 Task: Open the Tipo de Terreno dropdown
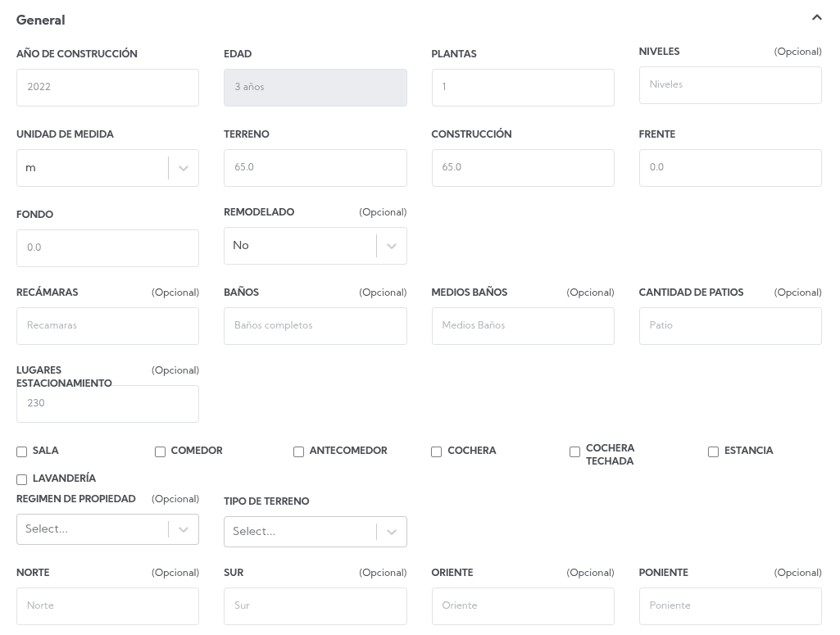[x=315, y=532]
